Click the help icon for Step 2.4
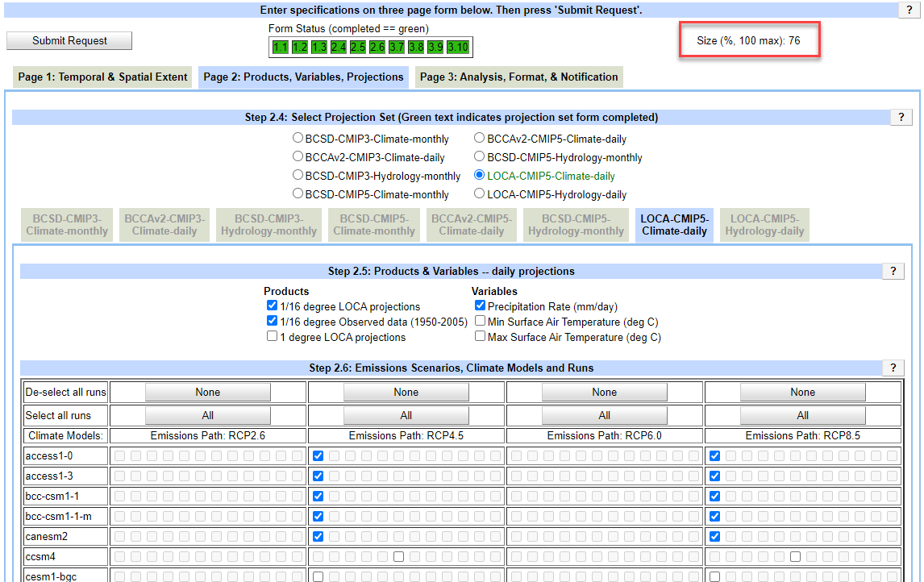Screen dimensions: 924x582 click(901, 117)
